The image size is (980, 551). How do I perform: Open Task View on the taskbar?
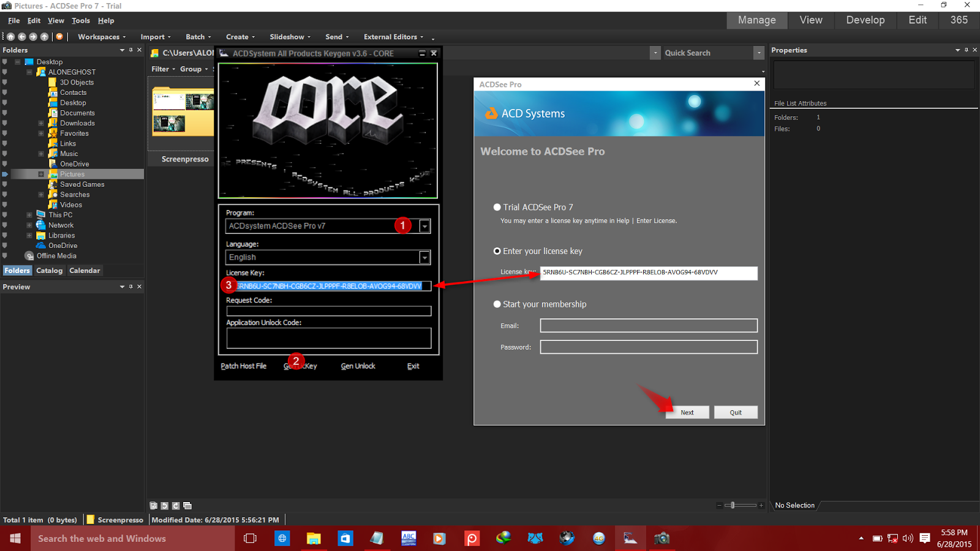click(250, 538)
